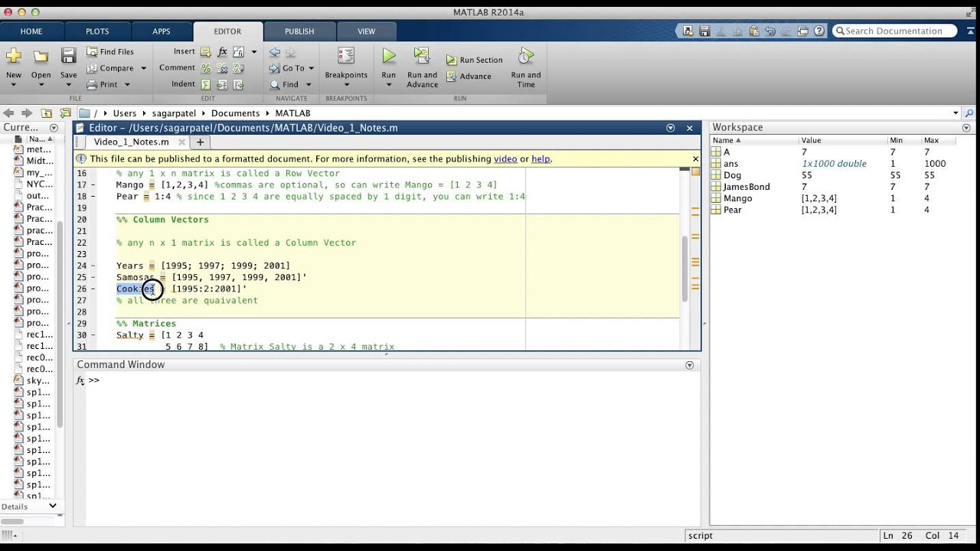Click the New file icon

click(x=14, y=56)
